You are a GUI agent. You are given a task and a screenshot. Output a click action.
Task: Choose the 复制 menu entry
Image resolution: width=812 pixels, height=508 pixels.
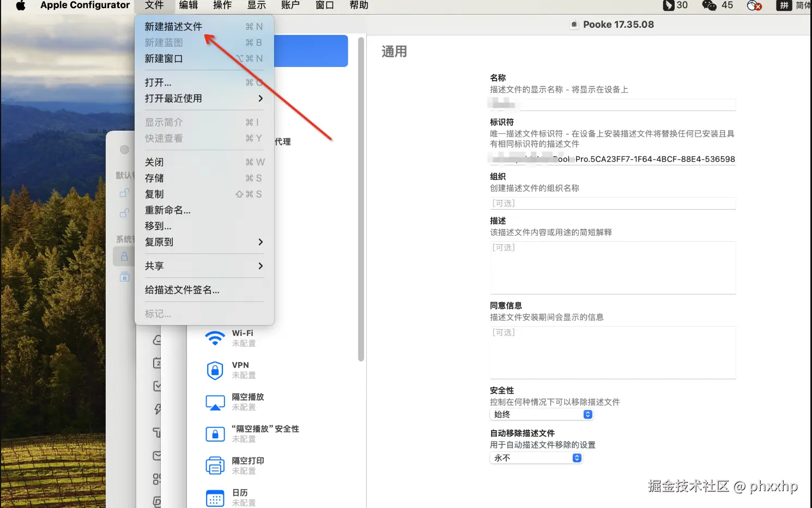(x=204, y=194)
